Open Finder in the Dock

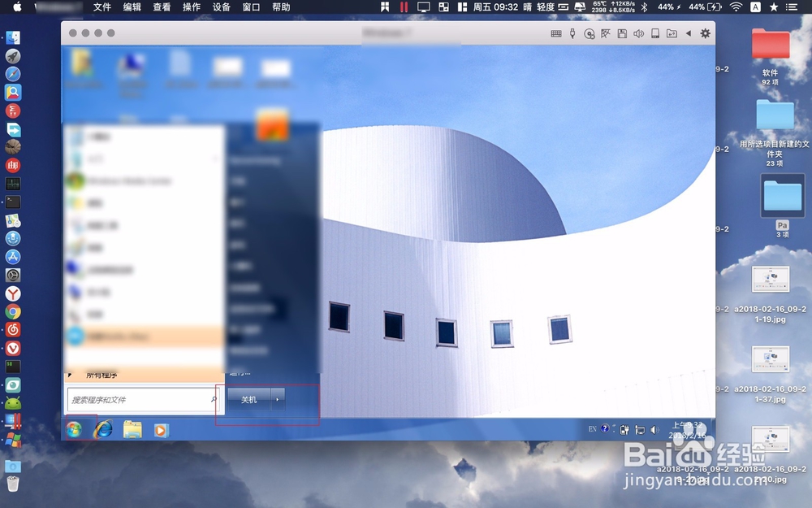tap(13, 37)
